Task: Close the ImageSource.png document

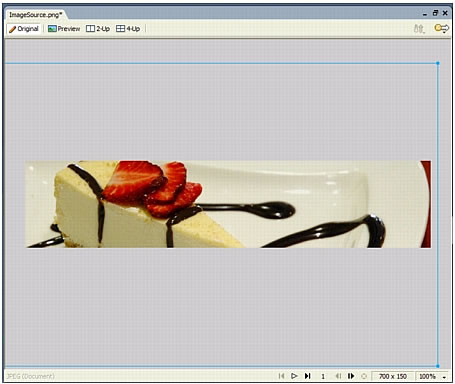Action: point(445,13)
